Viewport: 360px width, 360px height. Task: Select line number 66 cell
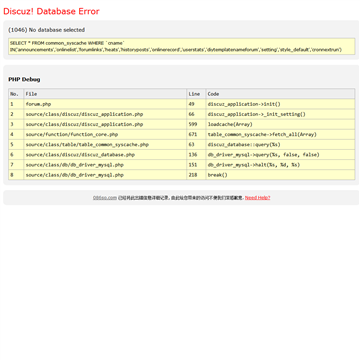[x=196, y=114]
